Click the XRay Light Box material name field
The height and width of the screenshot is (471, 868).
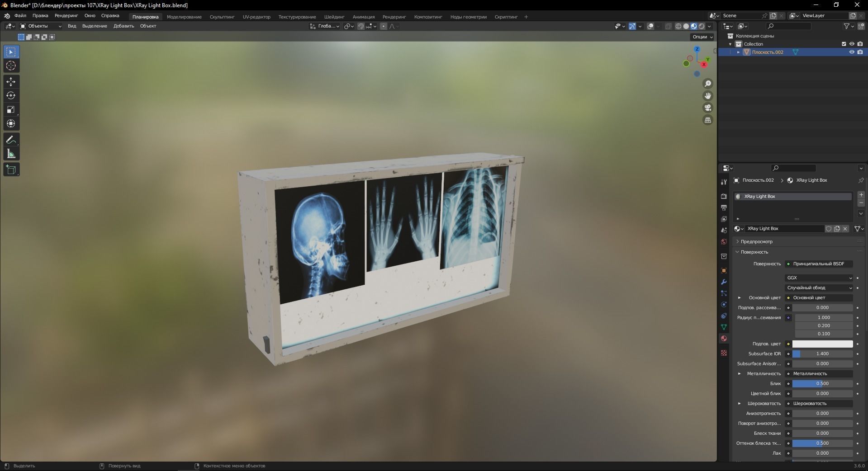coord(784,229)
